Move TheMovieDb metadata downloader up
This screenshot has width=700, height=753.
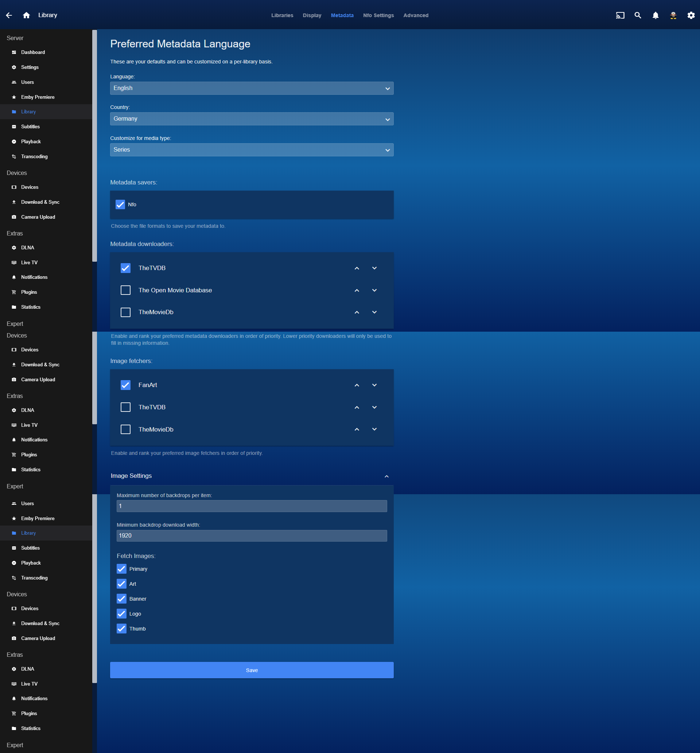(357, 312)
